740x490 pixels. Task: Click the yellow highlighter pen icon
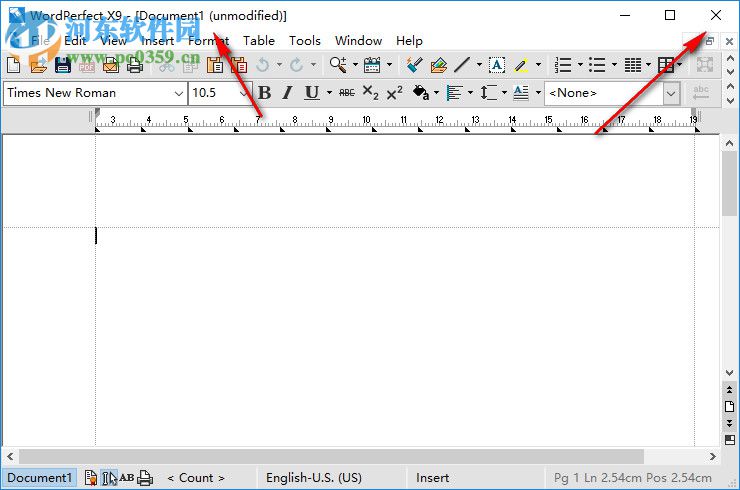(521, 65)
